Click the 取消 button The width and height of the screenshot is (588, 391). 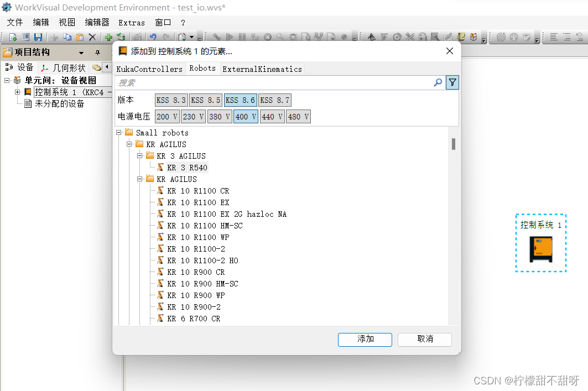click(x=425, y=339)
